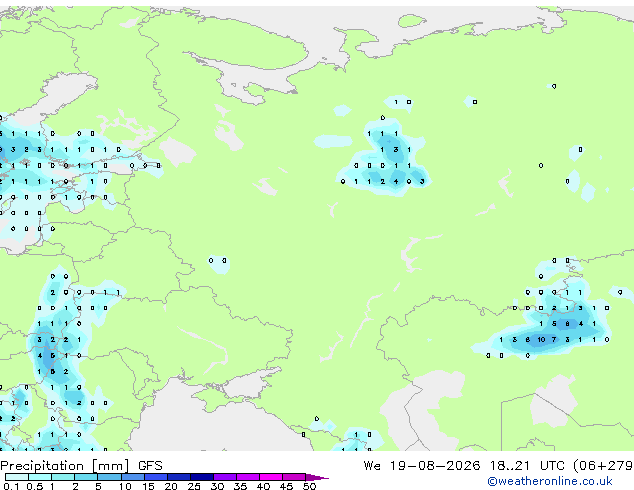634x490 pixels.
Task: Click the 10 mm precipitation value on map
Action: (541, 340)
